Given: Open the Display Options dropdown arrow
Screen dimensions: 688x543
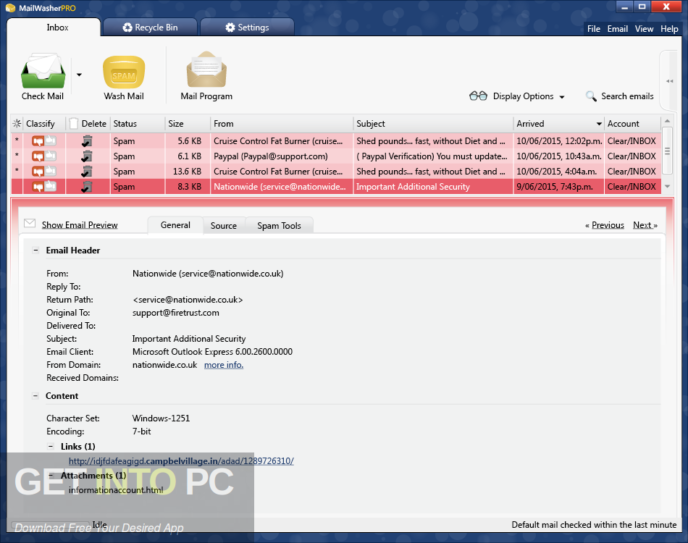Looking at the screenshot, I should click(x=562, y=97).
